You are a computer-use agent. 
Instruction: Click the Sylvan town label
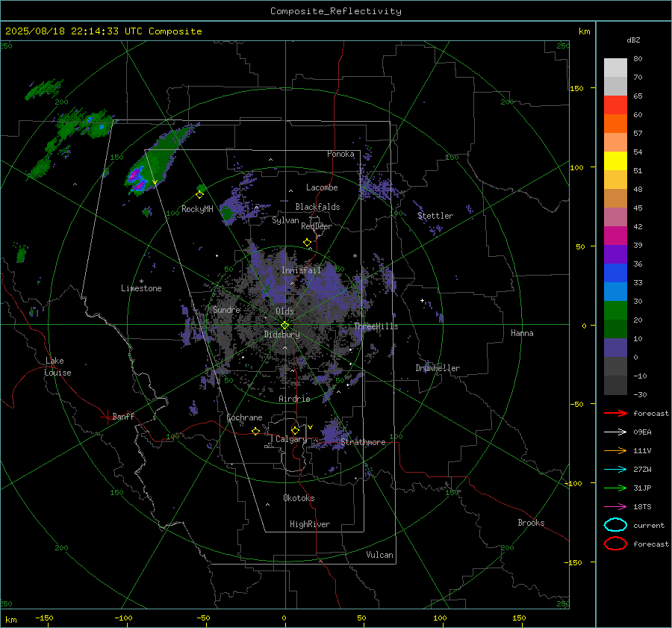tap(285, 220)
